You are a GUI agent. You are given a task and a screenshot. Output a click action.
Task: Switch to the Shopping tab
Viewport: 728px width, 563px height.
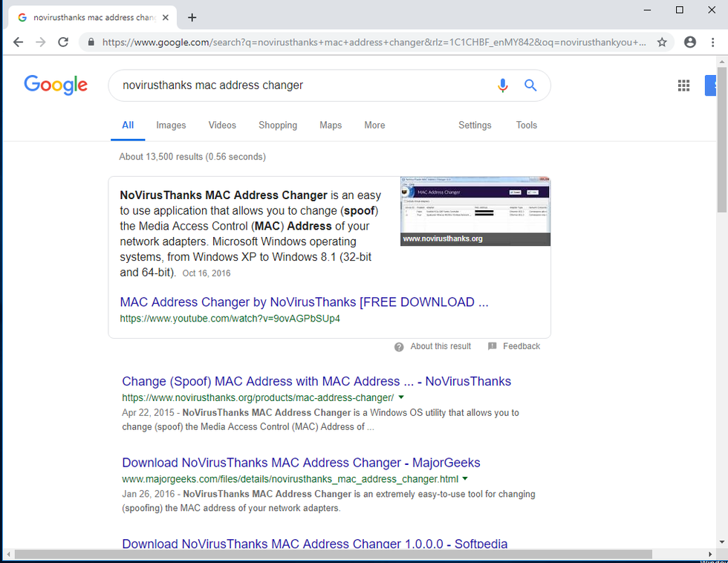click(278, 126)
